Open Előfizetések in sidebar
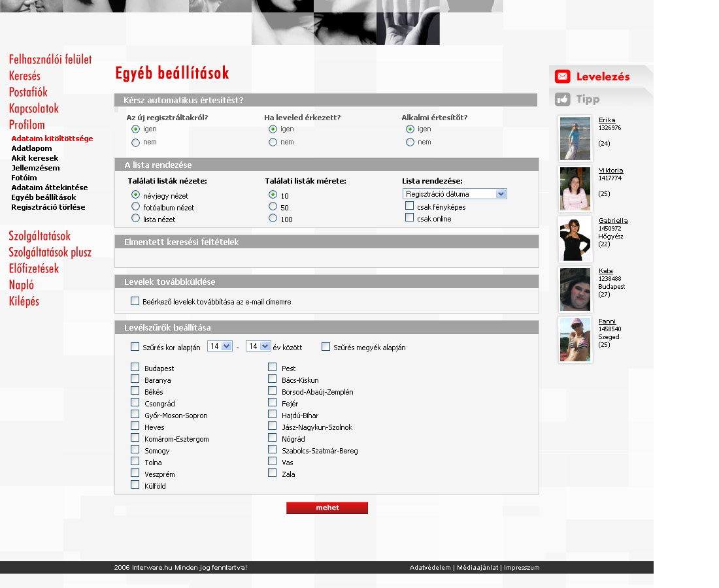 (34, 269)
